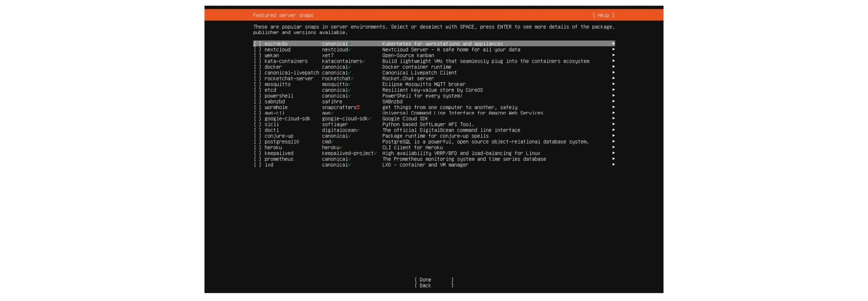Enable the prometheus snap checkbox
The height and width of the screenshot is (301, 868).
click(257, 159)
